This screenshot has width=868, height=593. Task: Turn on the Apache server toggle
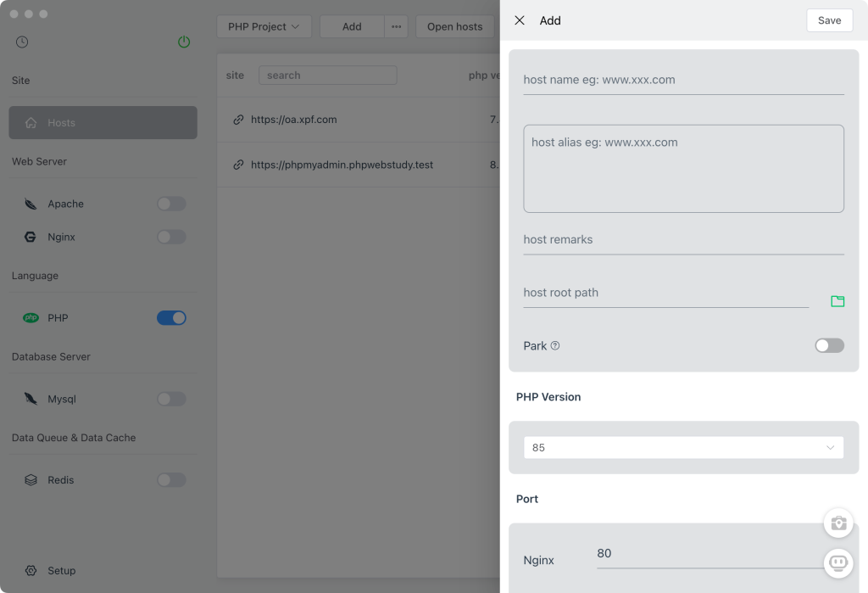[x=171, y=204]
